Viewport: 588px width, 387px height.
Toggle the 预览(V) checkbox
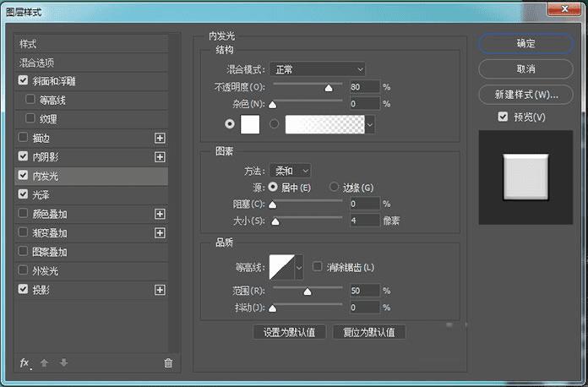tap(503, 117)
